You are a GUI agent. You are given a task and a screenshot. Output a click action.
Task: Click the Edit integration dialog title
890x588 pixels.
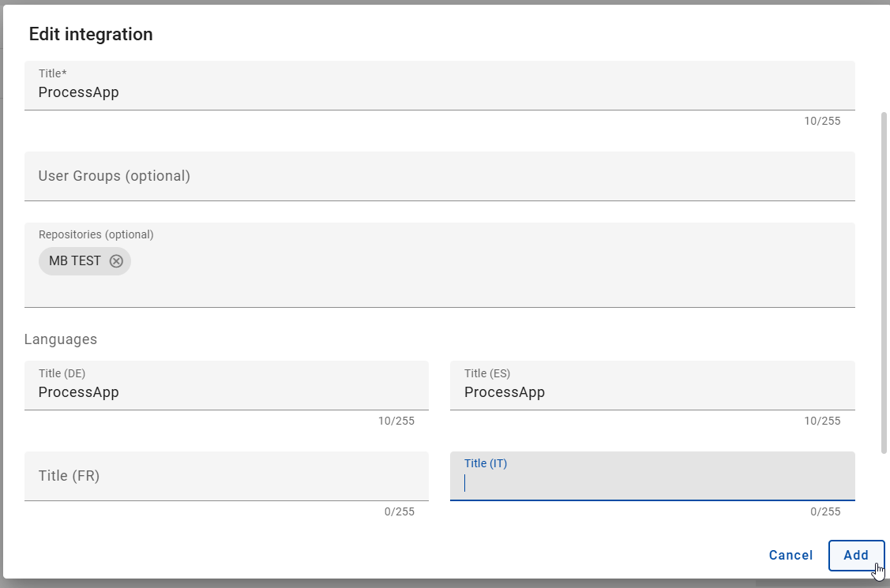(x=91, y=34)
